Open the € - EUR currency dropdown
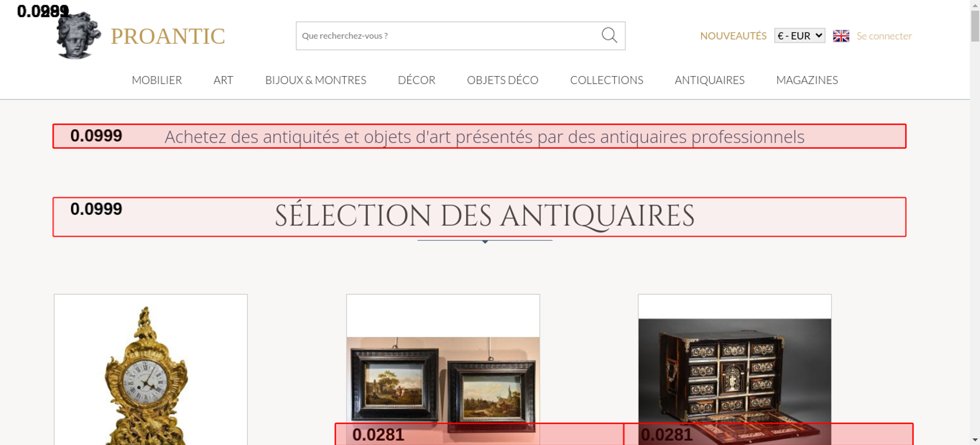Screen dimensions: 980x445 point(799,36)
